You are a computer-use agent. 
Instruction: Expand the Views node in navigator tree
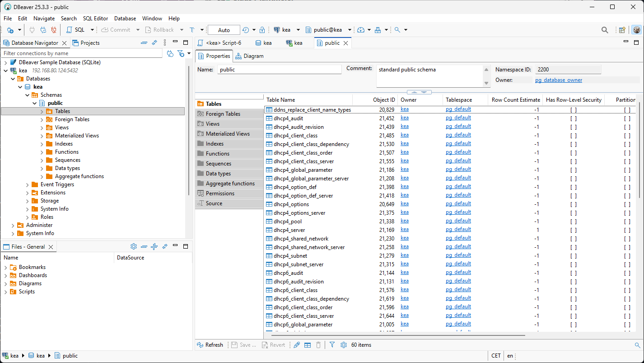coord(42,127)
